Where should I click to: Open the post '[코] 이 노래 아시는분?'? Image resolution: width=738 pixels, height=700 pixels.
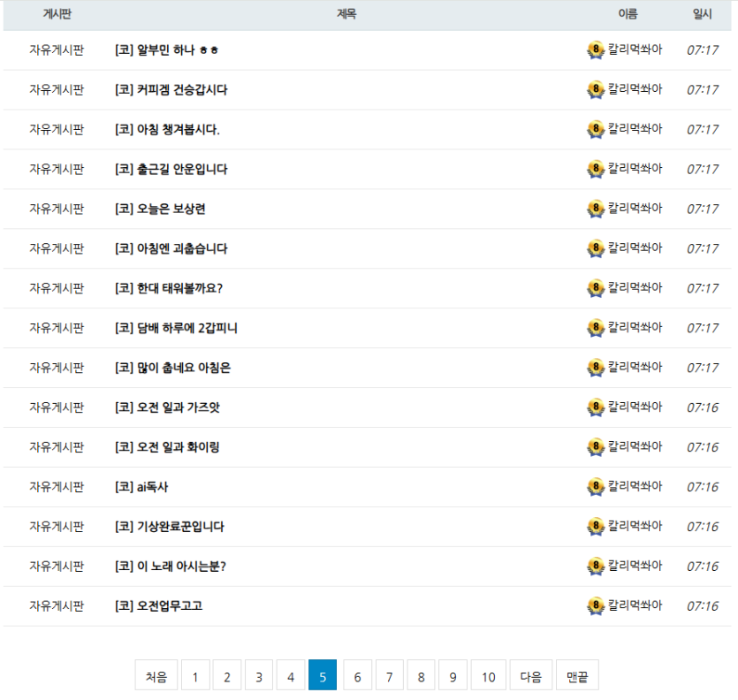(x=171, y=566)
